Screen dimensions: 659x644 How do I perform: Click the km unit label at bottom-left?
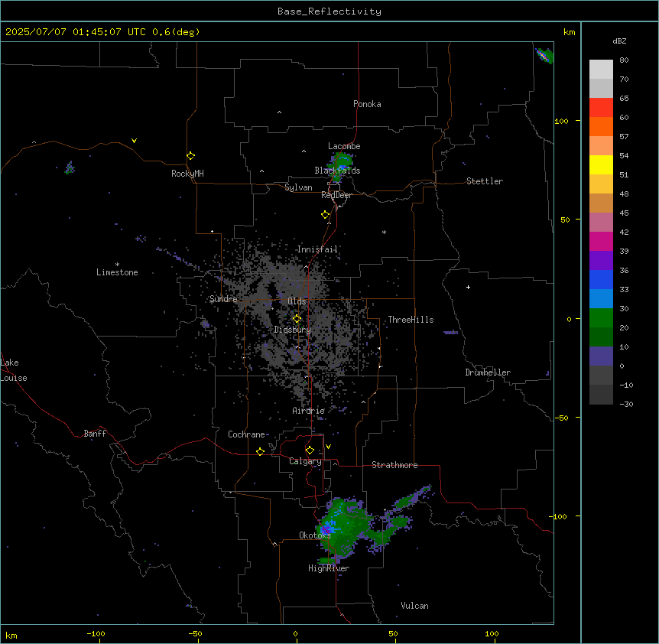(x=11, y=635)
